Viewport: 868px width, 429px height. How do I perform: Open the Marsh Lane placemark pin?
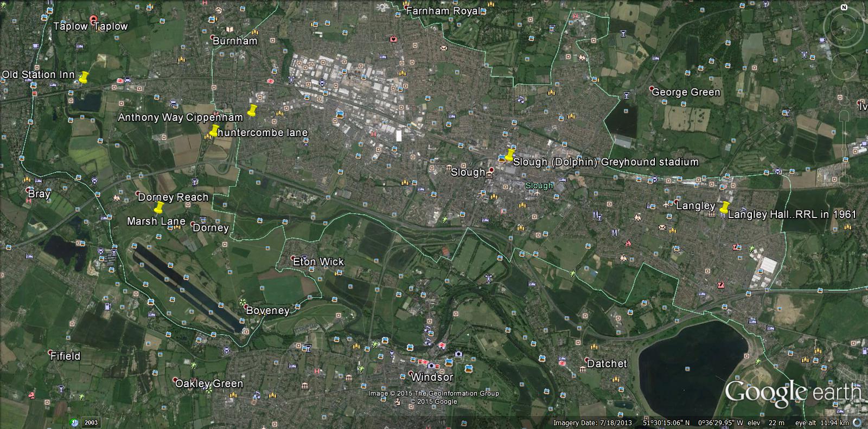pos(158,208)
